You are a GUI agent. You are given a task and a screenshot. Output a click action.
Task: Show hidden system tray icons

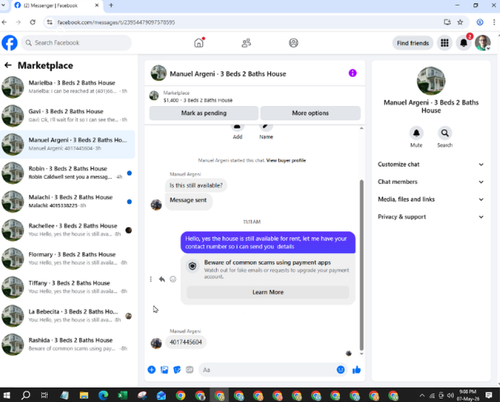[x=422, y=396]
